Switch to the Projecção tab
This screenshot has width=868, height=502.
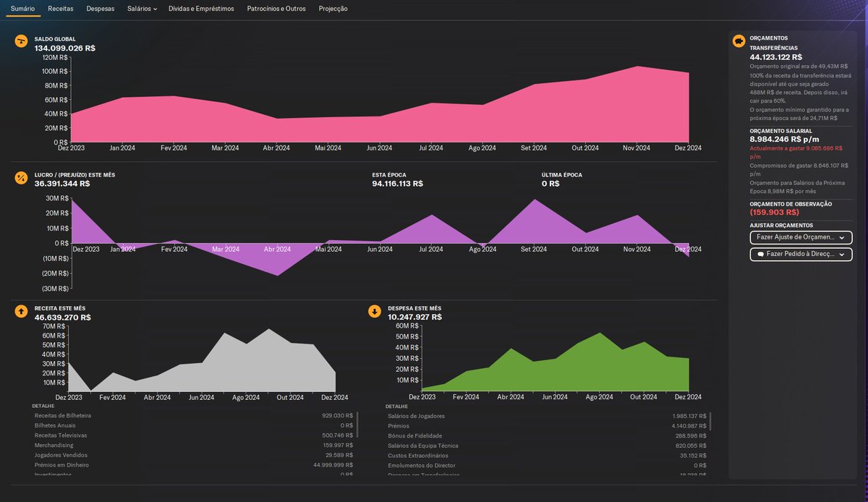(333, 9)
